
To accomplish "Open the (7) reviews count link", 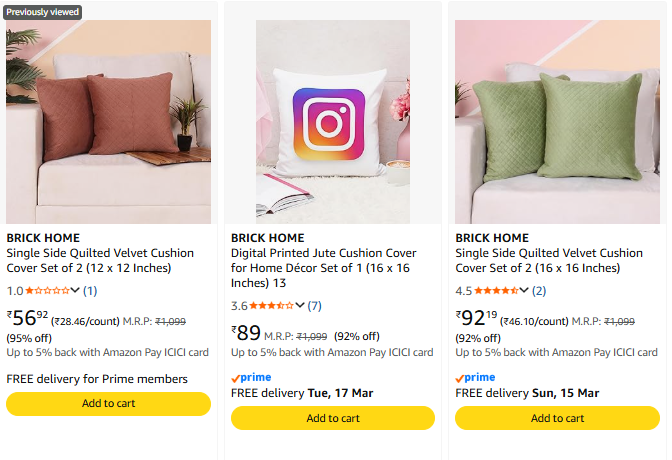I will coord(314,306).
